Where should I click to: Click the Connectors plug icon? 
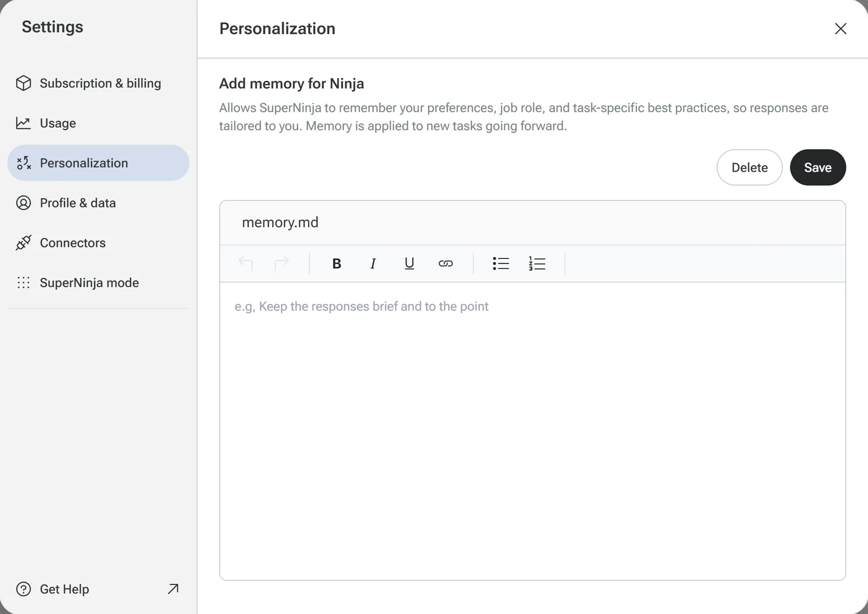coord(23,243)
